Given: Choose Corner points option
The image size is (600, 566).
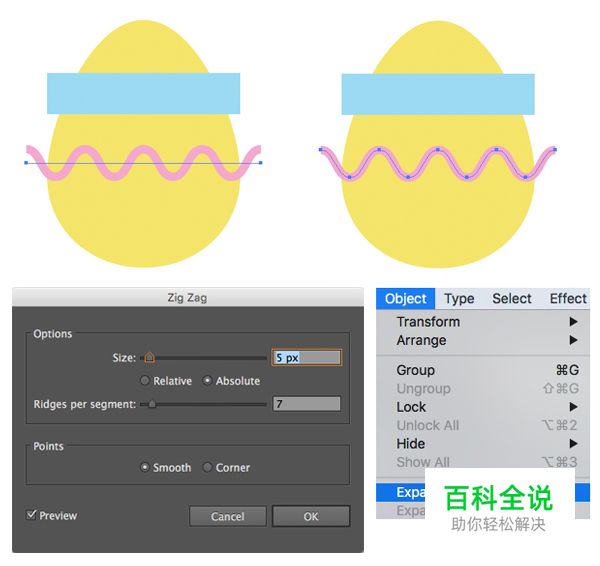Looking at the screenshot, I should [x=208, y=467].
